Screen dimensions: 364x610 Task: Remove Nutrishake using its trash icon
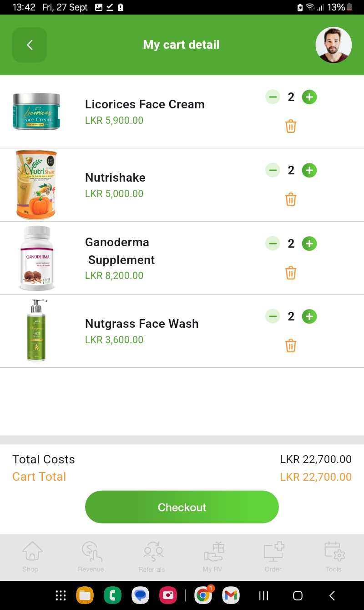coord(291,199)
